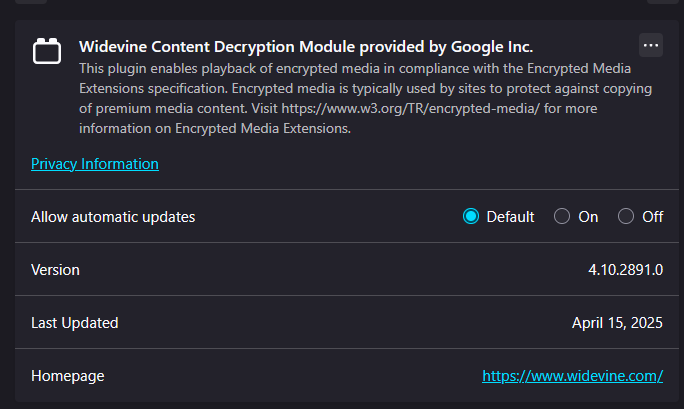Click the Allow automatic updates label
The height and width of the screenshot is (409, 684).
113,217
